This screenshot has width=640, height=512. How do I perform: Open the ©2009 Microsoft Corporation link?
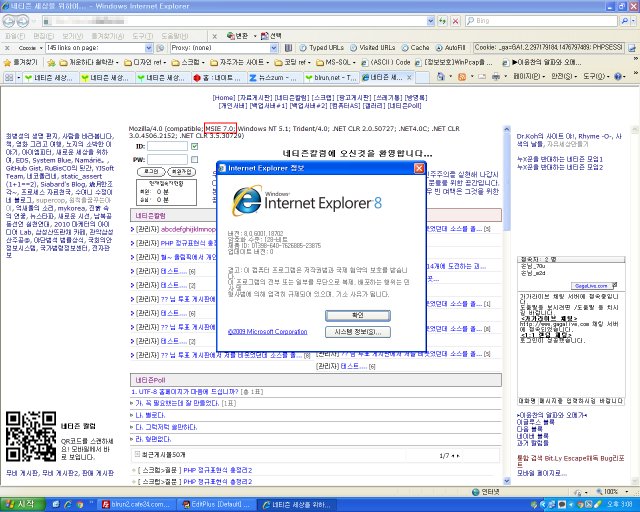coord(267,332)
